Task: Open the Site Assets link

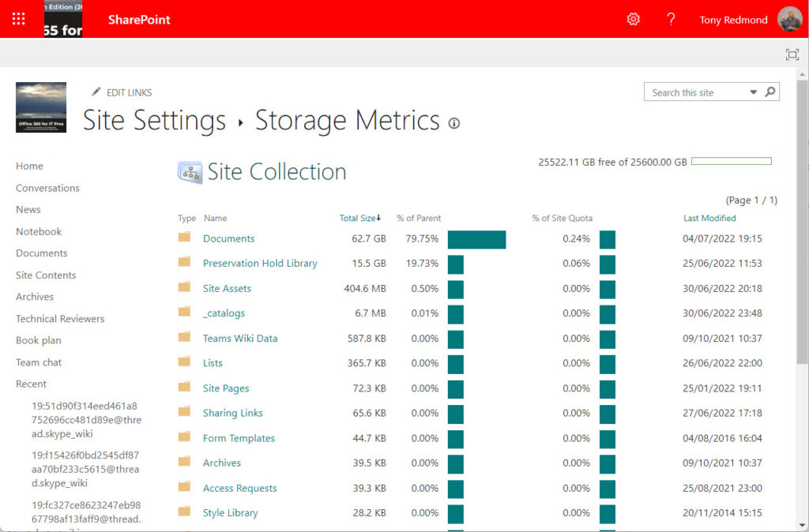Action: click(x=227, y=289)
